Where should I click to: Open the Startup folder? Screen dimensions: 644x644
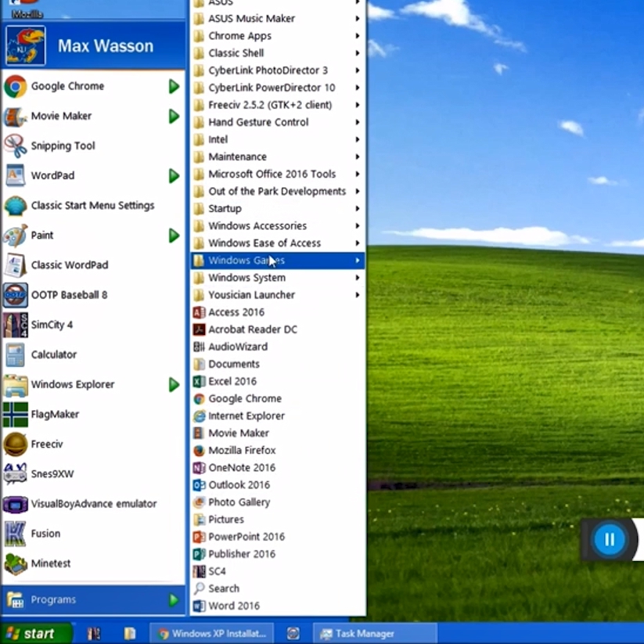coord(278,209)
